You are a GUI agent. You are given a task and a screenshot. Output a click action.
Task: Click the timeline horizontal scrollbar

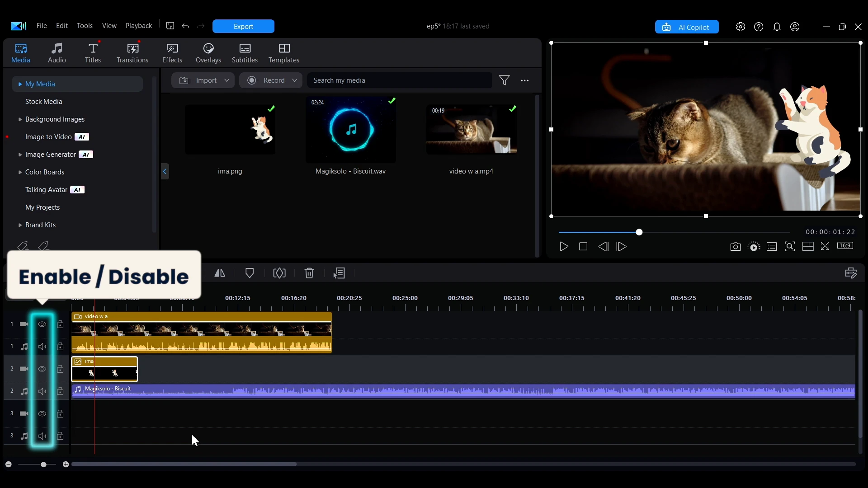[x=184, y=464]
